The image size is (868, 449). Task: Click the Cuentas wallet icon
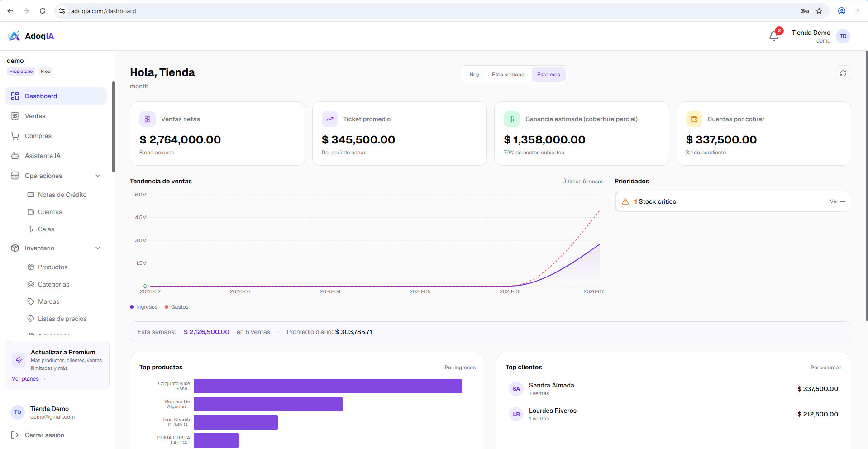pyautogui.click(x=31, y=212)
